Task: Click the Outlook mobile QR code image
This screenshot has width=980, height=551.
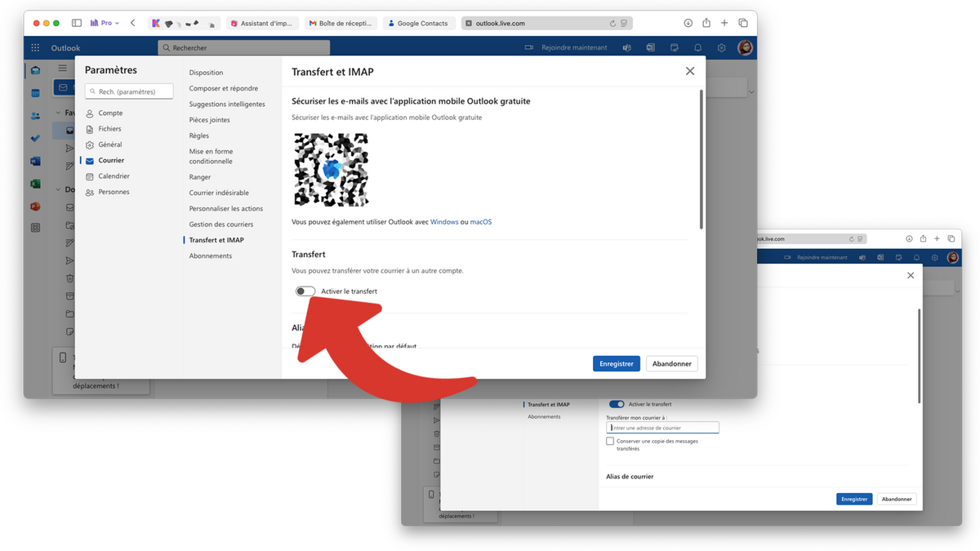Action: click(x=331, y=170)
